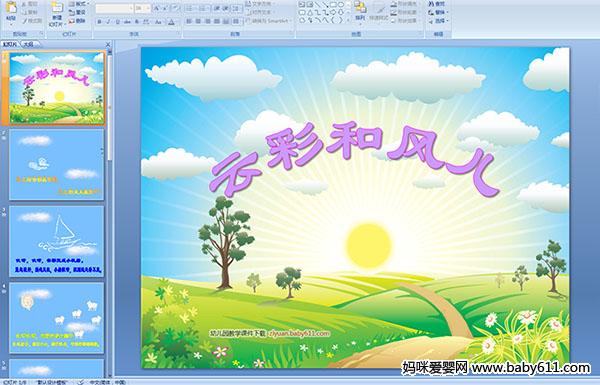The height and width of the screenshot is (385, 600).
Task: Click the Delete slide button
Action: coord(77,21)
